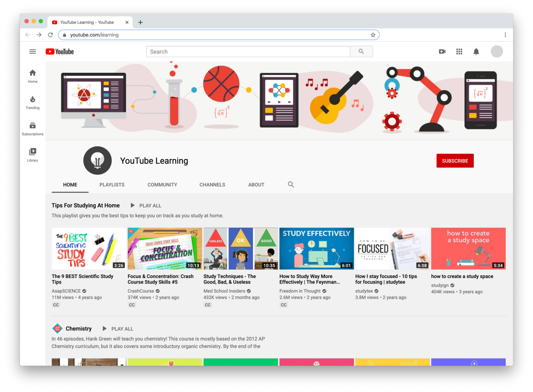533x392 pixels.
Task: Click title How I stay focused - 10 tips
Action: pos(386,279)
